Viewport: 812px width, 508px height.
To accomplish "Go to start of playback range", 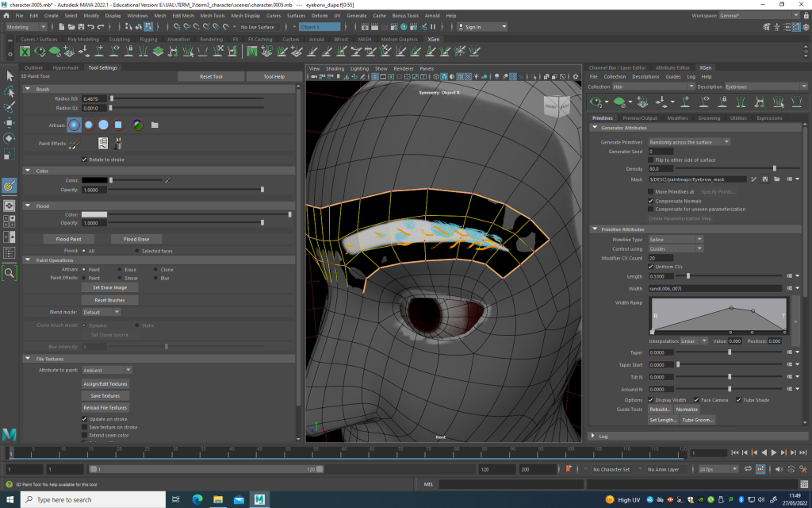I will (x=735, y=452).
